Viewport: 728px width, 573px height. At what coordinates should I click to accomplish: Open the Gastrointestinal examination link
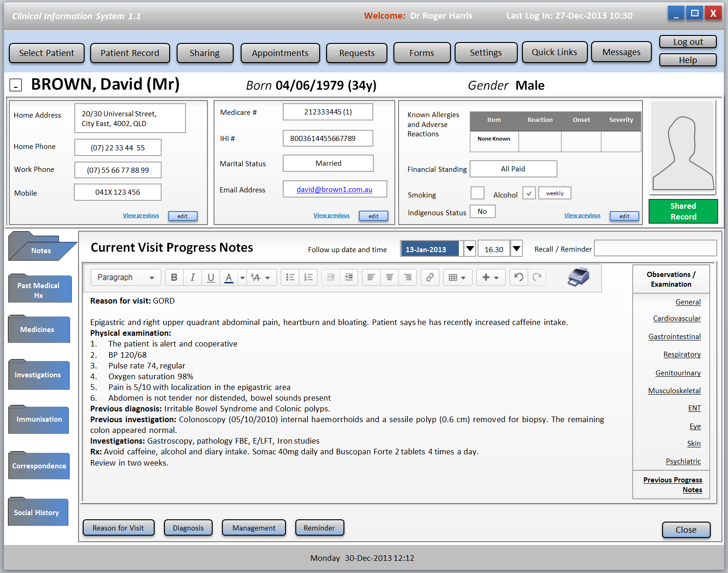click(674, 337)
